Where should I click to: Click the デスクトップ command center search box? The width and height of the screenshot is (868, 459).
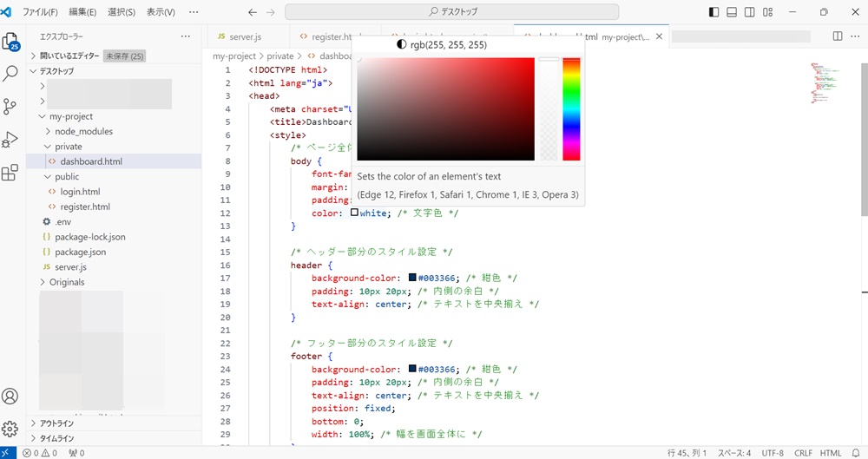tap(451, 11)
